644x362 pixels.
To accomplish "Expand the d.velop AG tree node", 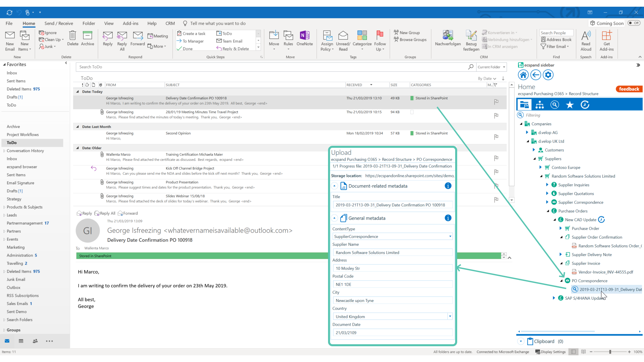I will tap(527, 132).
